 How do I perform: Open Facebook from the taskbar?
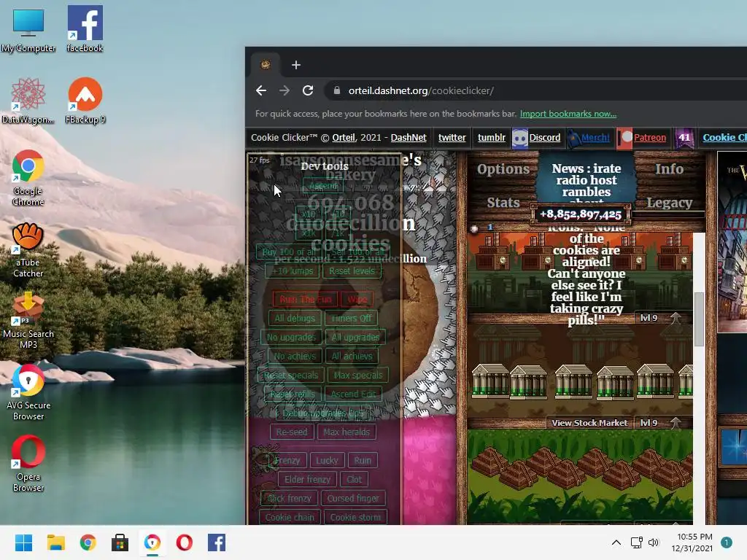217,542
